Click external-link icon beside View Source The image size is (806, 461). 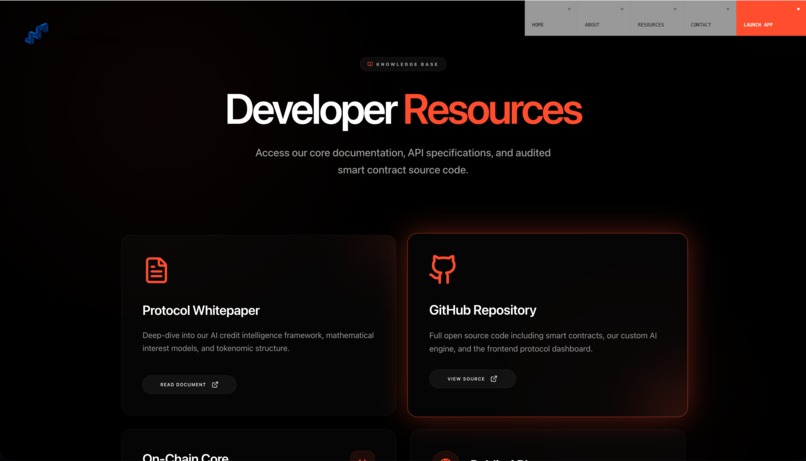coord(493,379)
